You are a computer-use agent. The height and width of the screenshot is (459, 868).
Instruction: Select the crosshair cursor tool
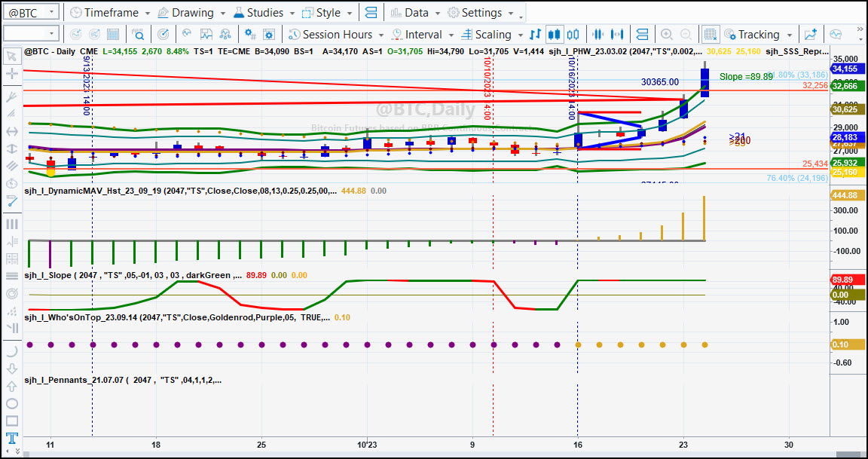[x=11, y=74]
